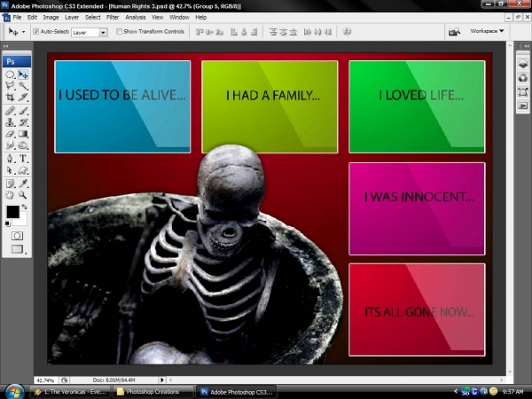Open the Filter menu
Viewport: 532px width, 399px height.
point(113,18)
